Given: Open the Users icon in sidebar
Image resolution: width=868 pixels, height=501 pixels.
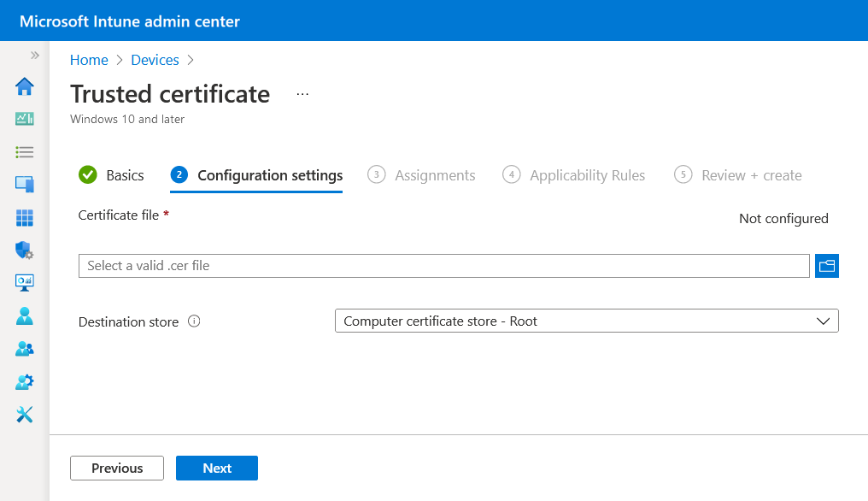Looking at the screenshot, I should (25, 316).
